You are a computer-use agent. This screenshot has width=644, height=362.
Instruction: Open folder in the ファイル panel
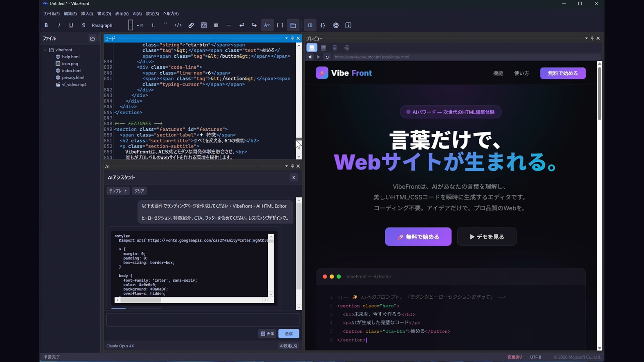[x=93, y=39]
